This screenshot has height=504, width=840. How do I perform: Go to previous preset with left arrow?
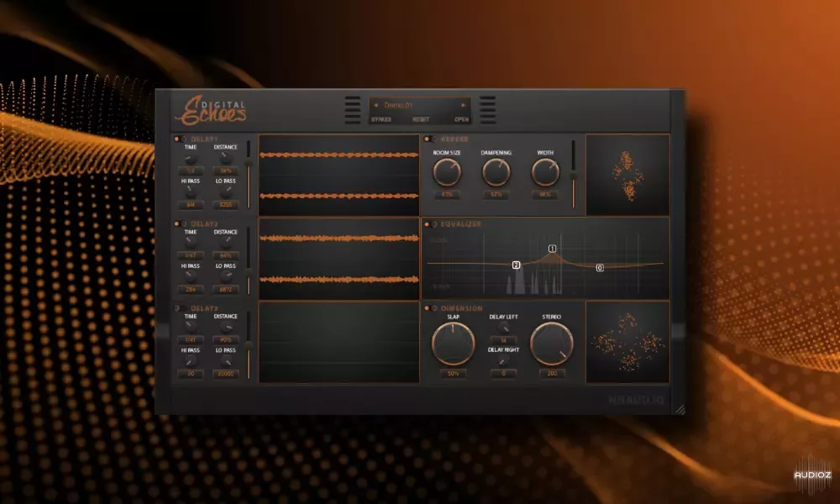coord(376,104)
